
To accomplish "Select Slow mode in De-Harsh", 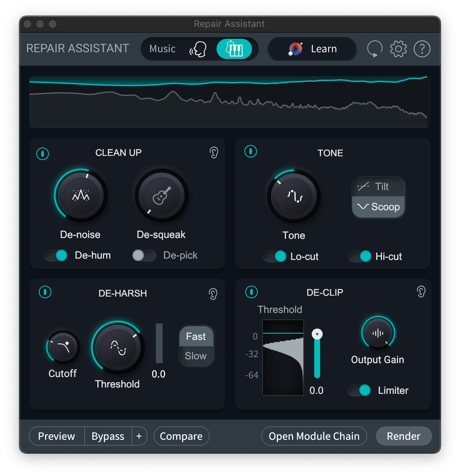I will pyautogui.click(x=196, y=356).
